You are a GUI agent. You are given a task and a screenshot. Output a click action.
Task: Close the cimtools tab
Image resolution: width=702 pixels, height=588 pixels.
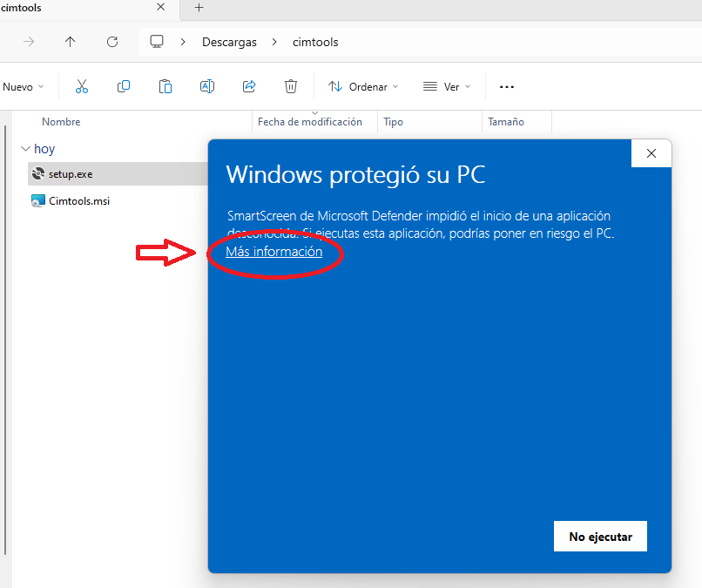(x=161, y=7)
